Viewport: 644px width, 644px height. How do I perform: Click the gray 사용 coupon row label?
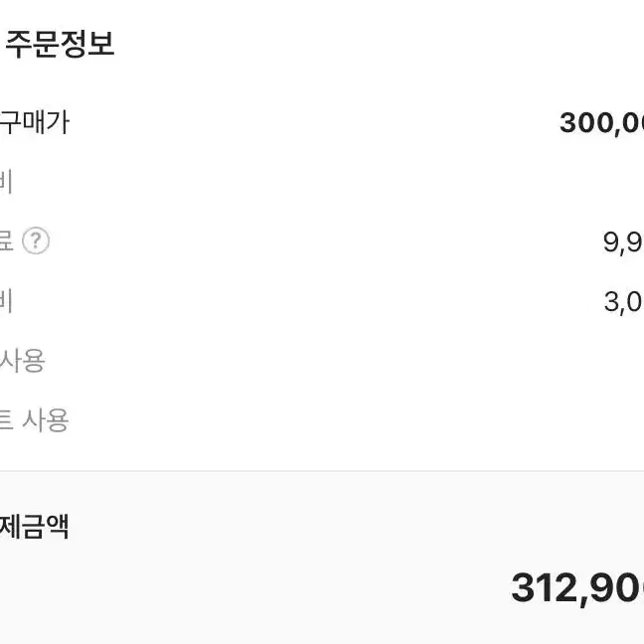click(23, 361)
